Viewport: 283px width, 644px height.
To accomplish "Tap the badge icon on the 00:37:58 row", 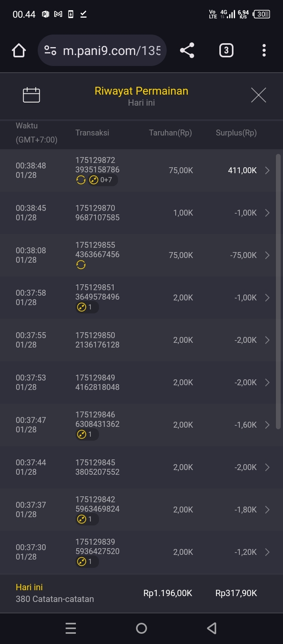I will point(86,307).
